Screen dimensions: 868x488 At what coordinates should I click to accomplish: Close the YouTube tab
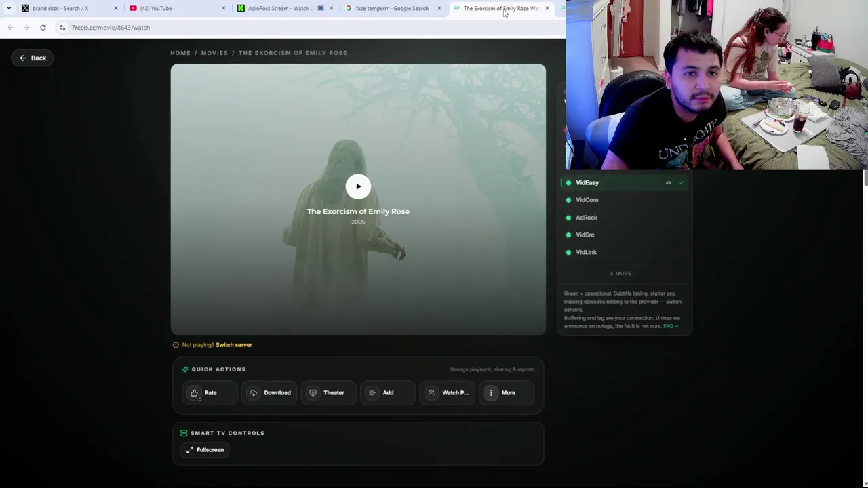point(224,8)
